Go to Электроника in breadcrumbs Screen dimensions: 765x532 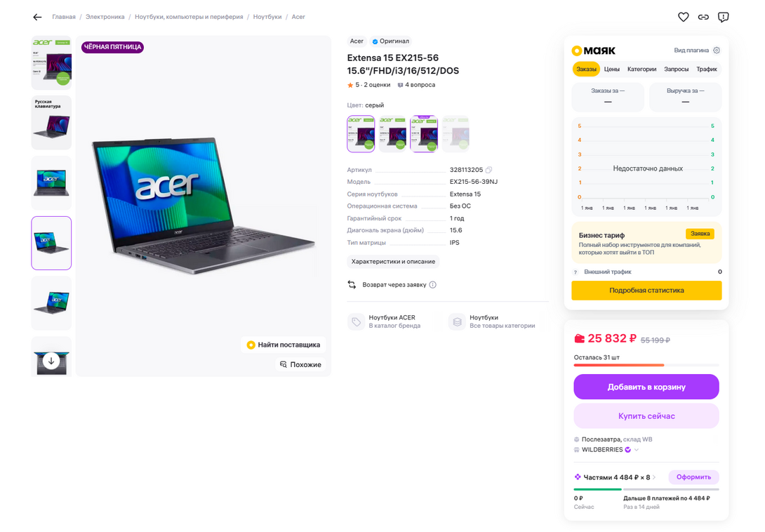105,17
